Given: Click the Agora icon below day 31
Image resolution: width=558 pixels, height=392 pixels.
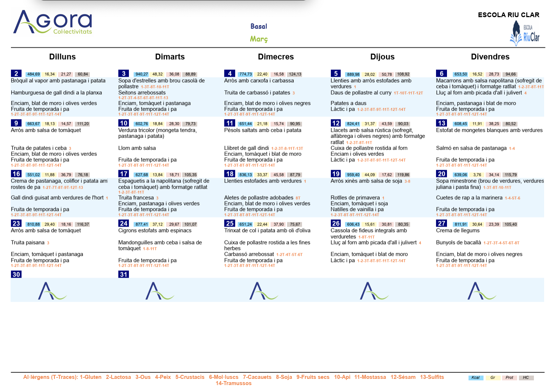Looking at the screenshot, I should coord(160,291).
